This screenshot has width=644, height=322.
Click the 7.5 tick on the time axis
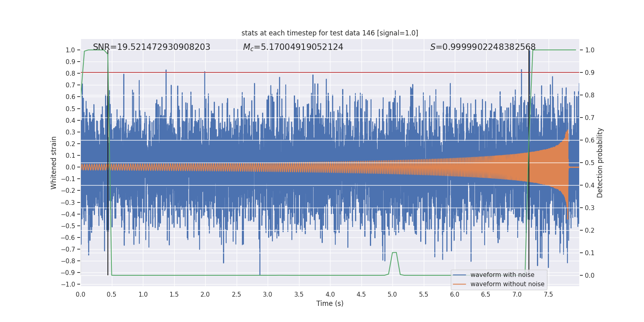click(x=548, y=294)
